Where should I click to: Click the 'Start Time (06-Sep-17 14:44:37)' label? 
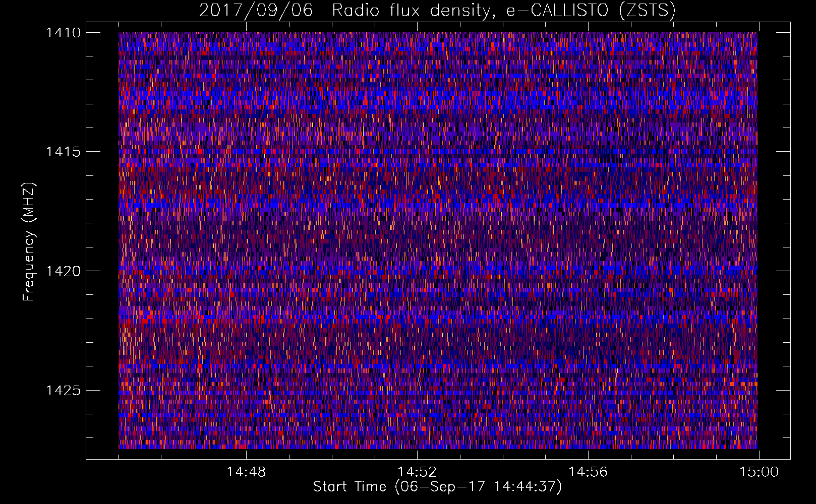pyautogui.click(x=437, y=487)
